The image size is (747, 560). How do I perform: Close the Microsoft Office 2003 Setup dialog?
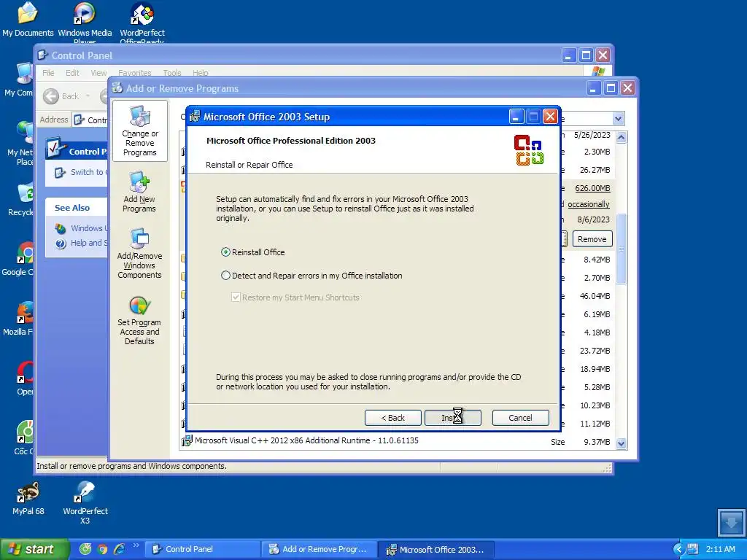pos(550,117)
